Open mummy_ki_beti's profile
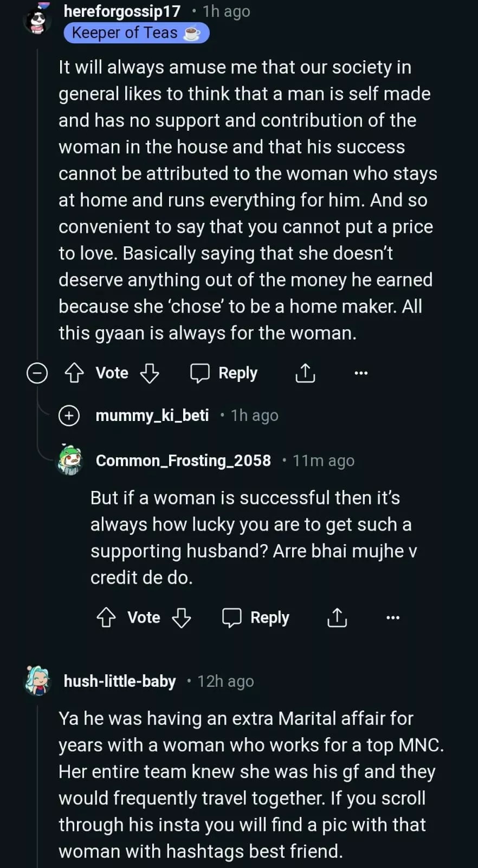Screen dimensions: 478x868 click(152, 416)
